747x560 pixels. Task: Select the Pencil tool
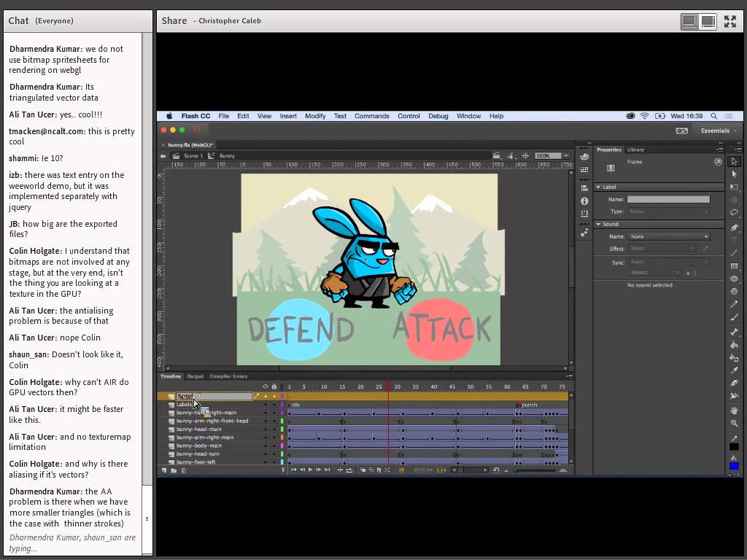(734, 304)
